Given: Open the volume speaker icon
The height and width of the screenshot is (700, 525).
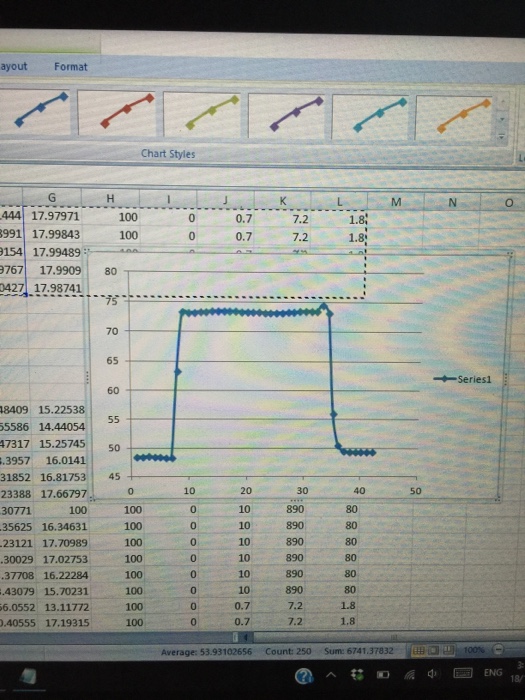Looking at the screenshot, I should 433,674.
